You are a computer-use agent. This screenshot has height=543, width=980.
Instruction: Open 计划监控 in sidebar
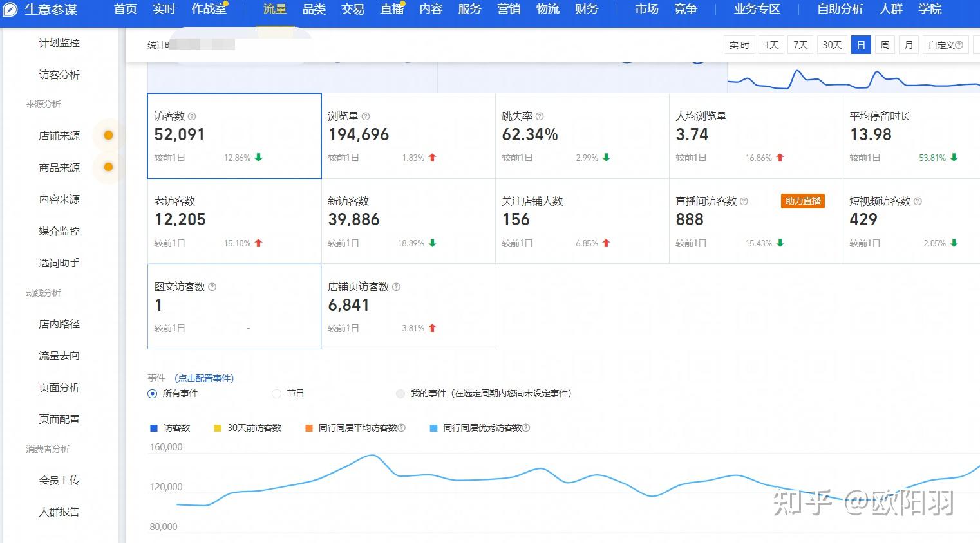pos(59,43)
